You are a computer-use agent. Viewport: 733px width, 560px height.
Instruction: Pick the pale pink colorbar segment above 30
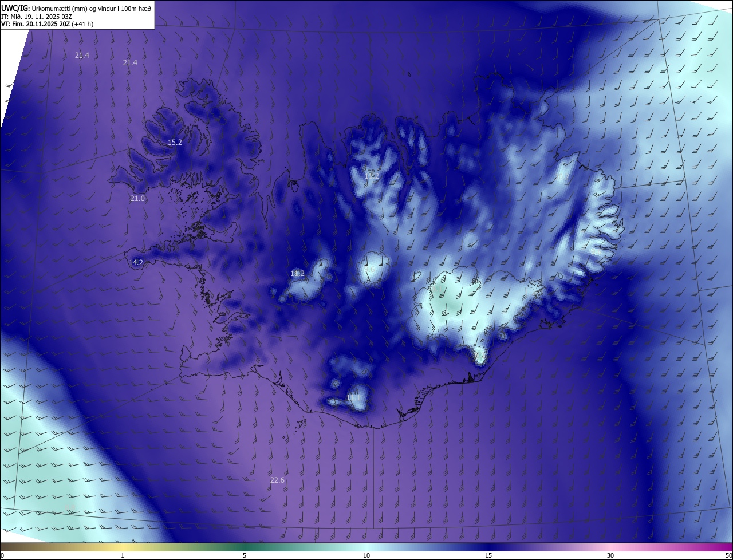(610, 547)
